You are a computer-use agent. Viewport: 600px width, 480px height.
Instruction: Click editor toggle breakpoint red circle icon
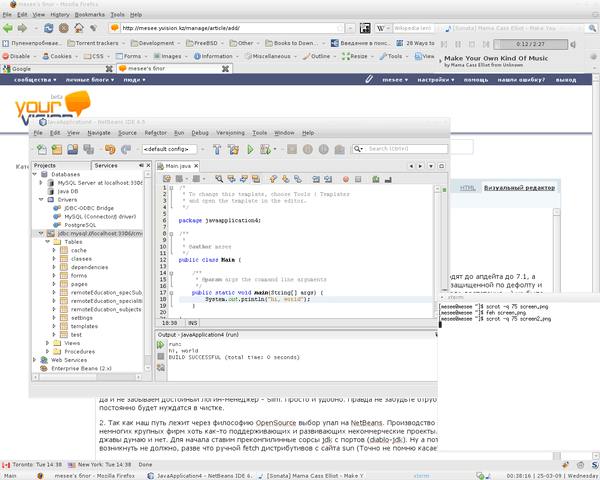pos(346,179)
